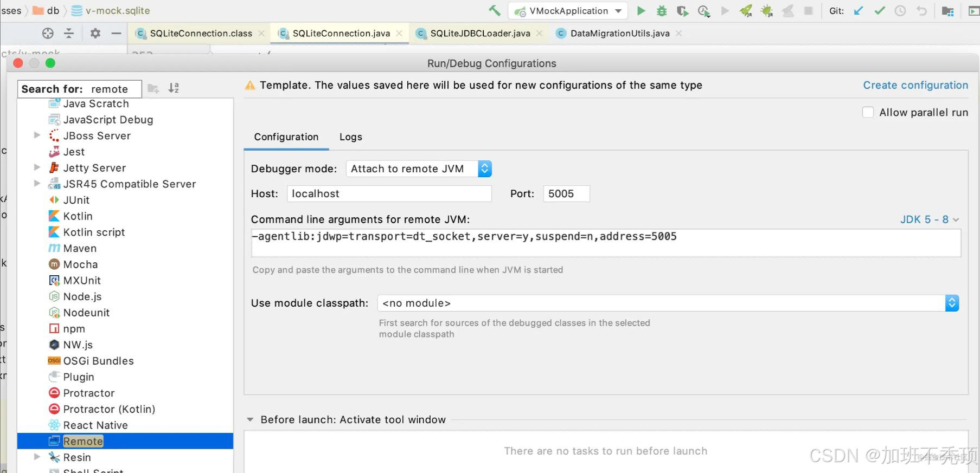Click the Create configuration link
Screen dimensions: 980x473
(915, 85)
